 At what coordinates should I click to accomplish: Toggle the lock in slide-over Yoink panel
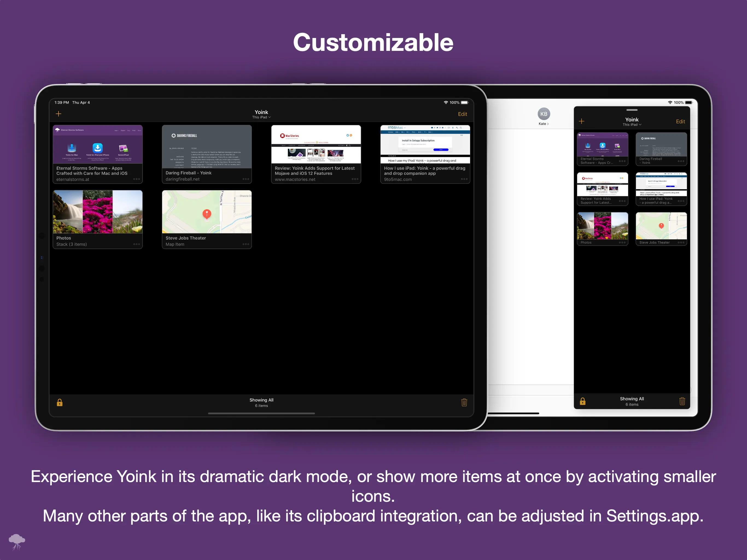(583, 401)
